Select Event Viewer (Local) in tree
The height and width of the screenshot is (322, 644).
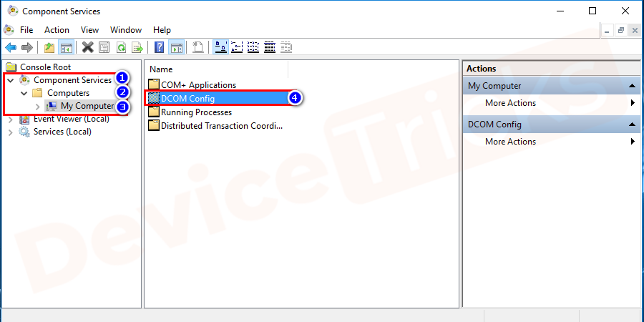pos(72,119)
